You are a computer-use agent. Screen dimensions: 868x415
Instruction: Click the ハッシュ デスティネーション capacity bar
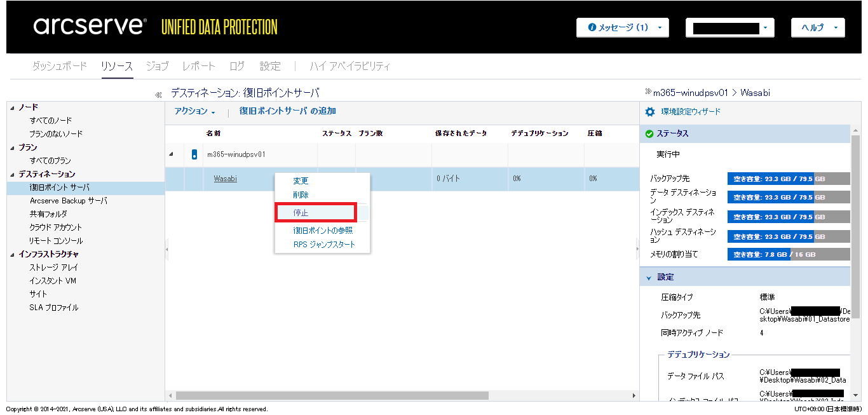[x=789, y=236]
